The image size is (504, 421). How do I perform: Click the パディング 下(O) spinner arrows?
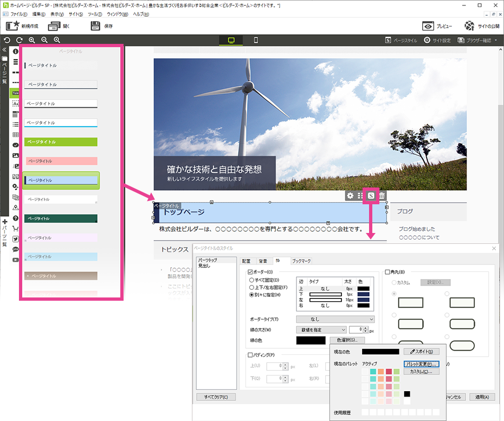pos(285,379)
